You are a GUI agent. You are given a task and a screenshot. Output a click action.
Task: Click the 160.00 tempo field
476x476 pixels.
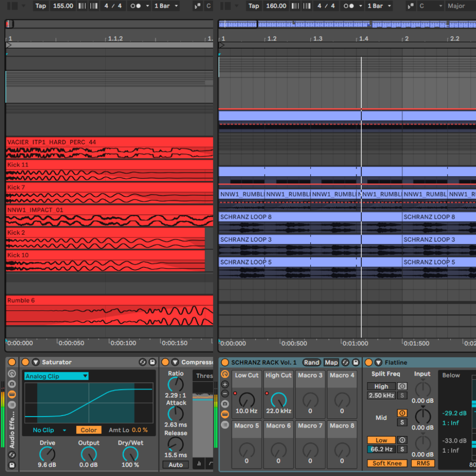pos(276,6)
